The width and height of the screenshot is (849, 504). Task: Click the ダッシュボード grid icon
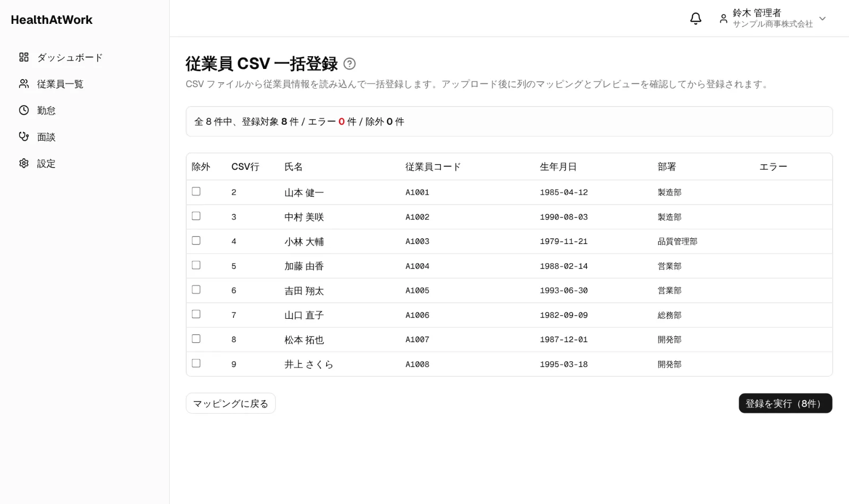pyautogui.click(x=24, y=57)
